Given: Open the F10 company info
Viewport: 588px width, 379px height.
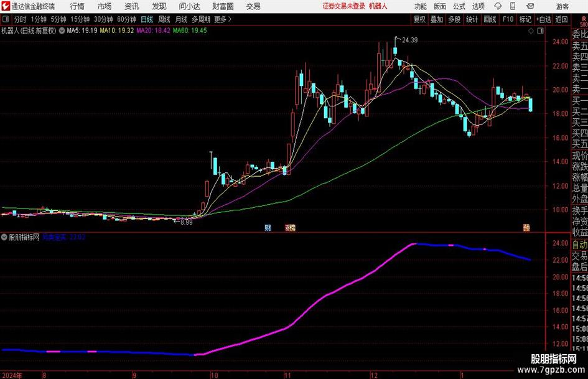Looking at the screenshot, I should 508,19.
